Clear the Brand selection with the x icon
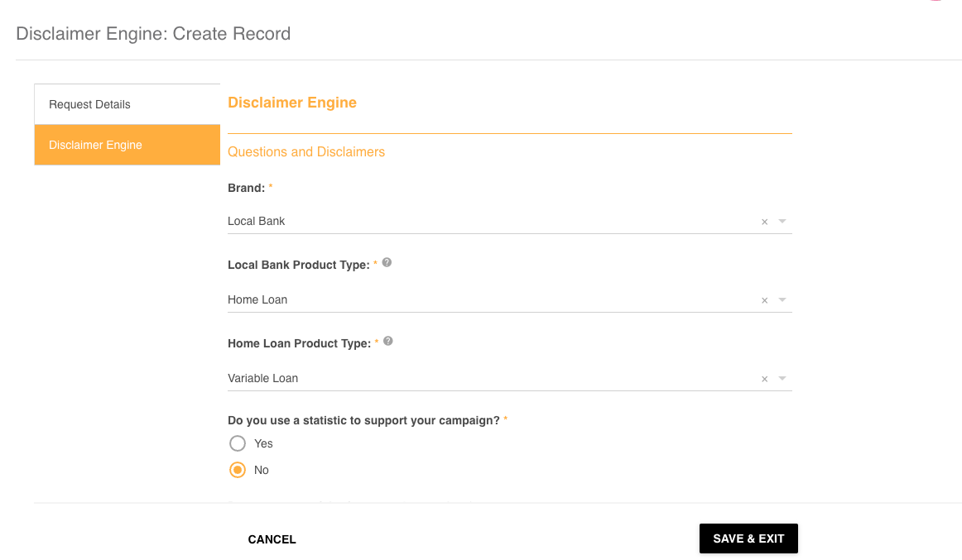The image size is (962, 560). [x=764, y=222]
